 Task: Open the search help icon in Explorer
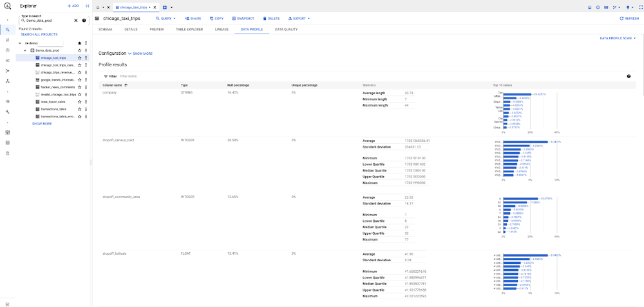click(x=84, y=20)
